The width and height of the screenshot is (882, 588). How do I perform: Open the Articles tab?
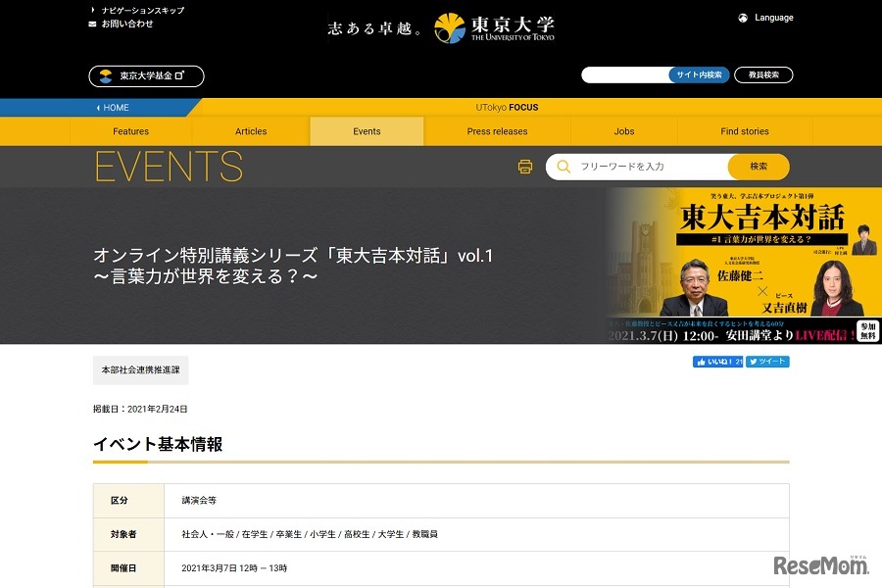point(251,131)
